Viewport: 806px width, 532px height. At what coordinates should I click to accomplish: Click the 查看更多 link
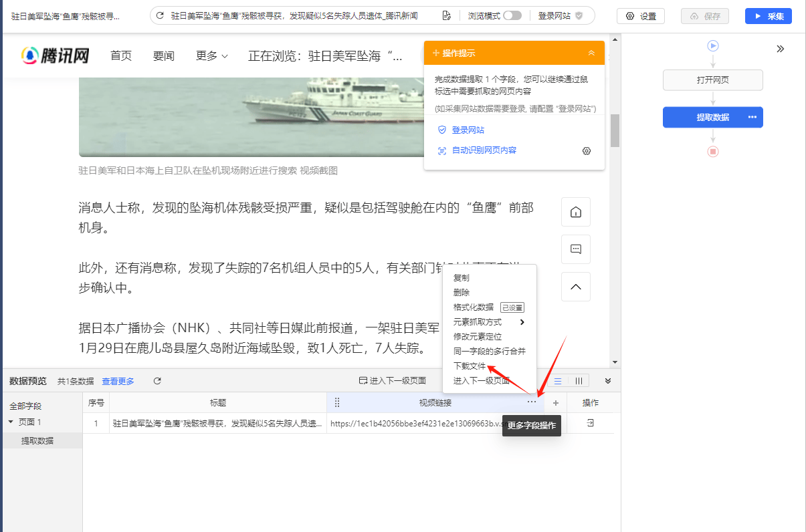118,381
